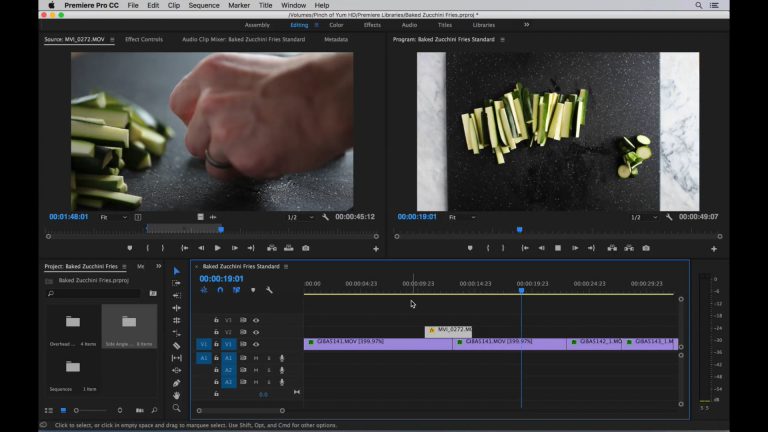Select MVI_0272 clip in timeline

[449, 331]
